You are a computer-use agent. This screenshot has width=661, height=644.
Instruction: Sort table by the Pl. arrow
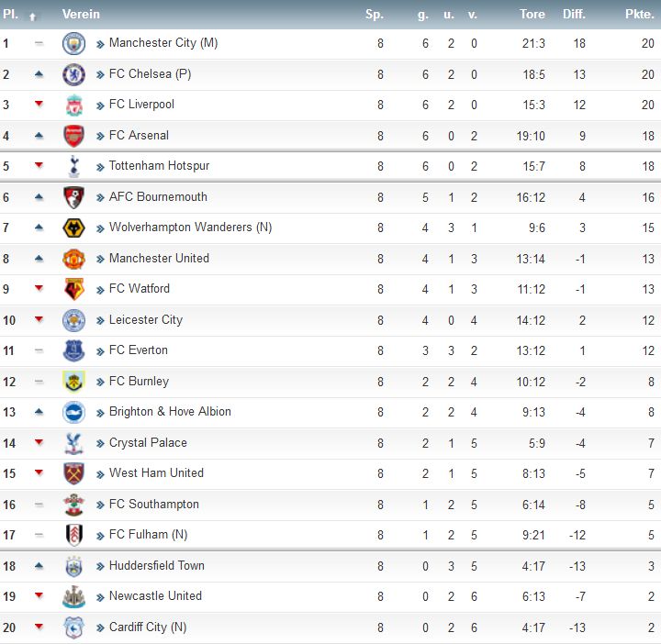coord(32,17)
